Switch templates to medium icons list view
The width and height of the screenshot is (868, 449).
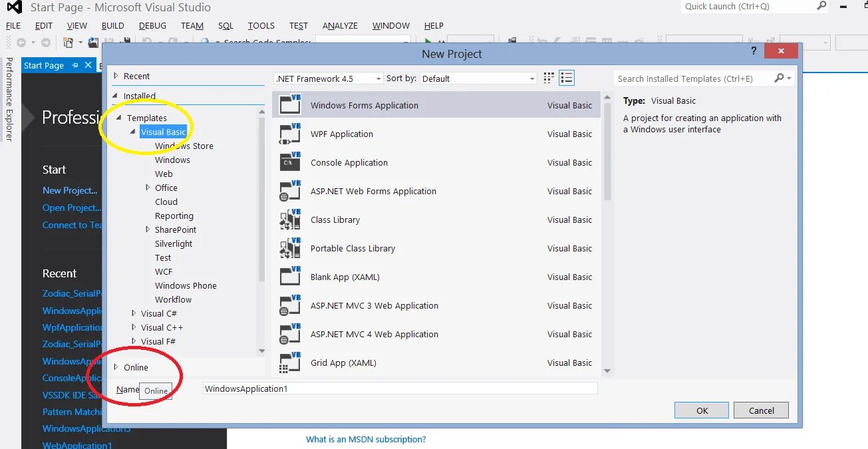[567, 78]
